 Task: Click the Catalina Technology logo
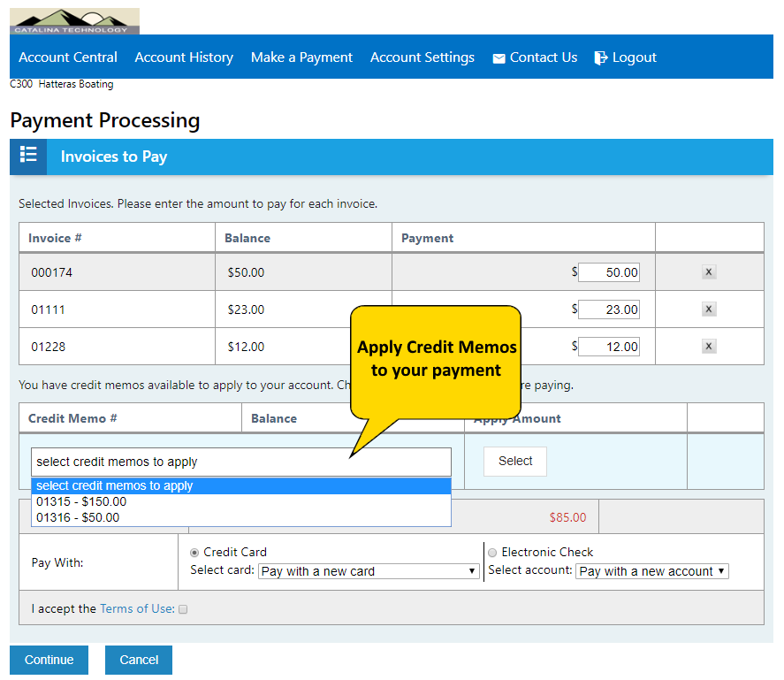tap(74, 21)
